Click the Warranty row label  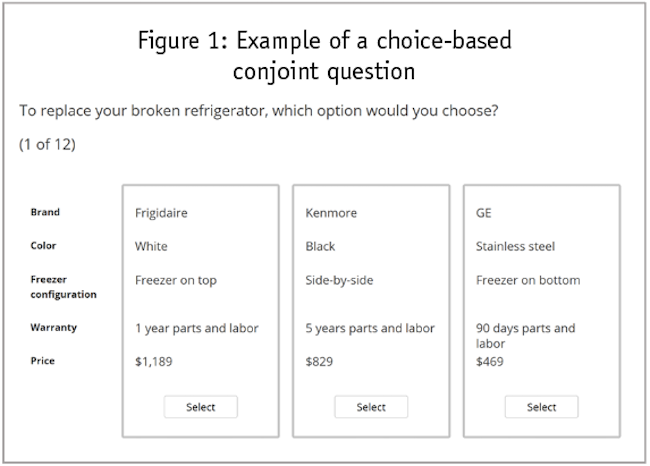click(53, 327)
